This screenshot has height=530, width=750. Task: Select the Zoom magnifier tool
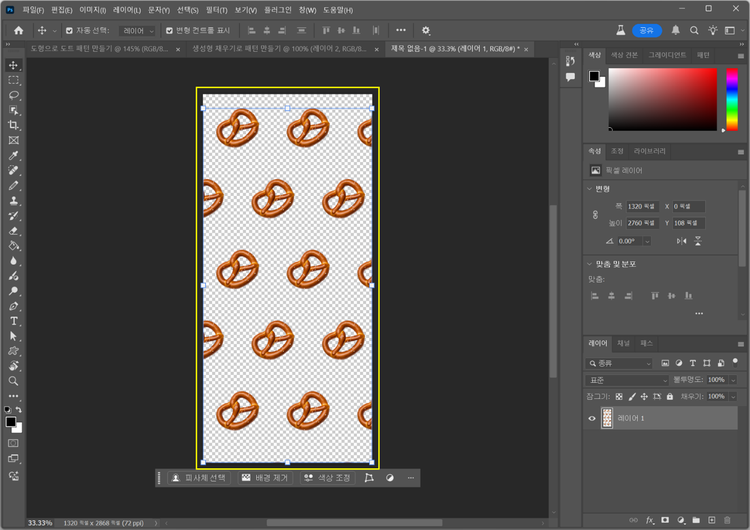point(14,381)
